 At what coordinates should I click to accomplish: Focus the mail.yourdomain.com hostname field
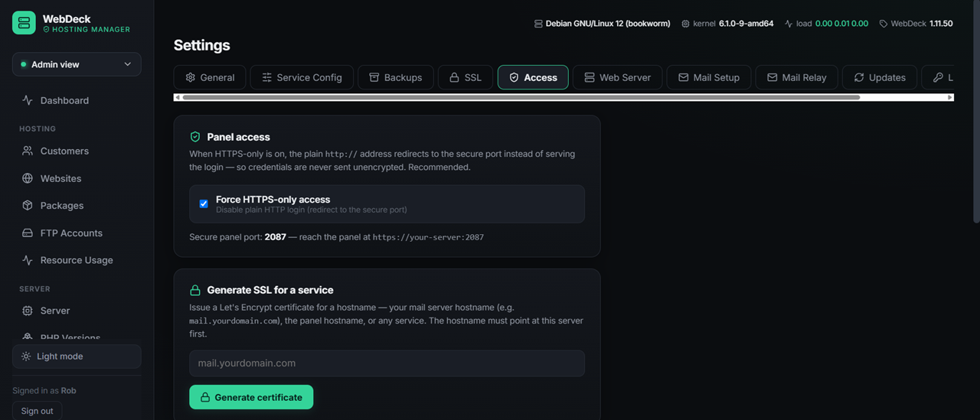point(387,363)
